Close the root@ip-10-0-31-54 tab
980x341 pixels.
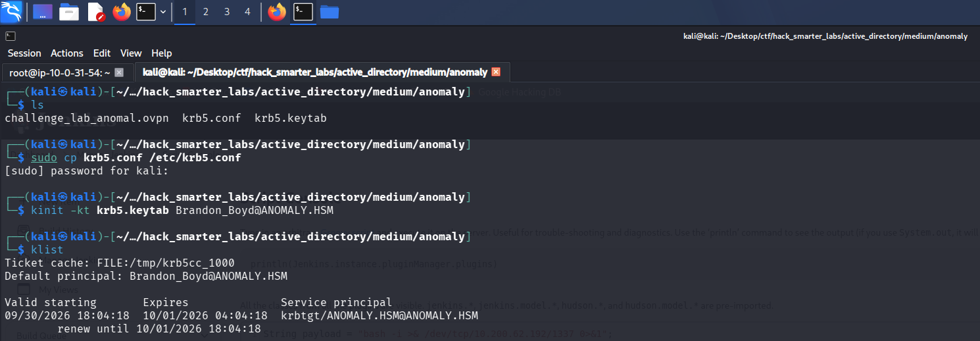click(119, 72)
